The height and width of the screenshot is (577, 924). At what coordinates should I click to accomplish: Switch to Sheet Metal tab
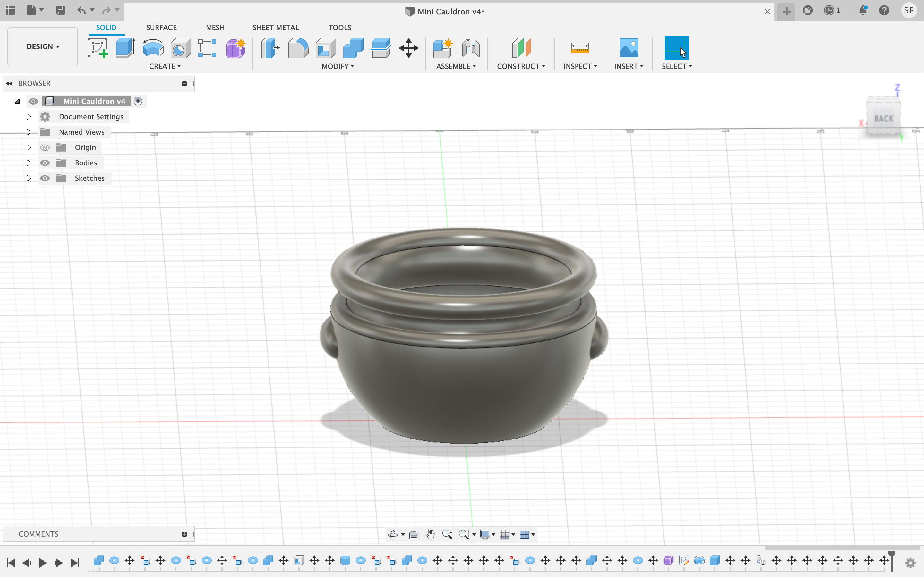pyautogui.click(x=275, y=27)
